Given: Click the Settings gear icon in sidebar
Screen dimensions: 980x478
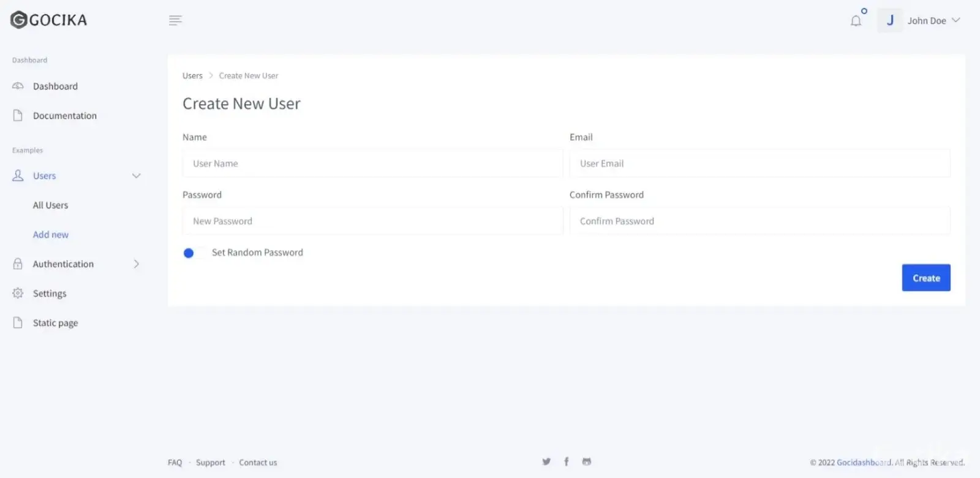Looking at the screenshot, I should coord(18,293).
